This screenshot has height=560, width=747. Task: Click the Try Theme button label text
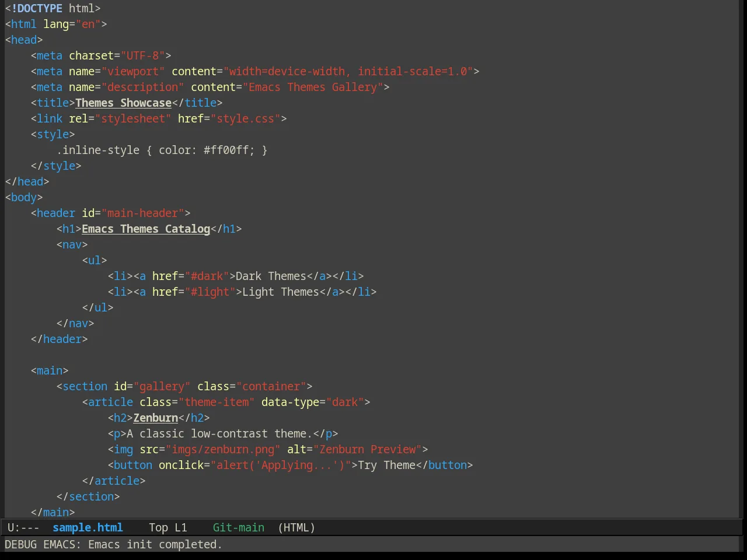(386, 465)
